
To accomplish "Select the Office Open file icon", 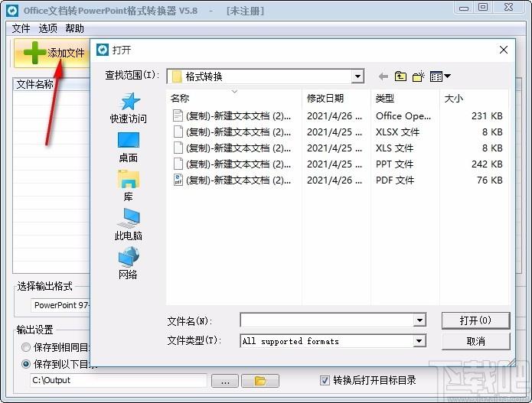I will tap(178, 116).
